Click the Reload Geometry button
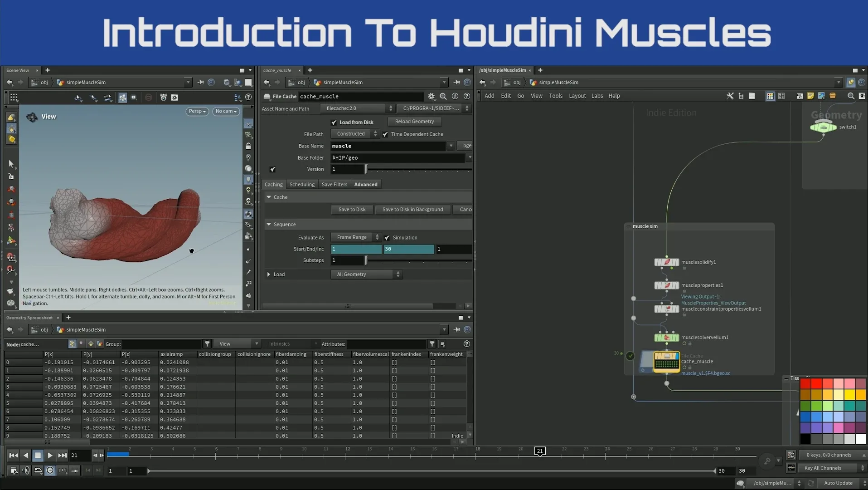Screen dimensions: 868x490 [x=414, y=122]
